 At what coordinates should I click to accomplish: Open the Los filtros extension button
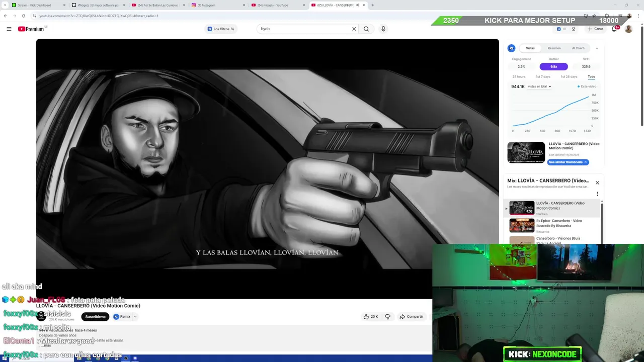[221, 29]
